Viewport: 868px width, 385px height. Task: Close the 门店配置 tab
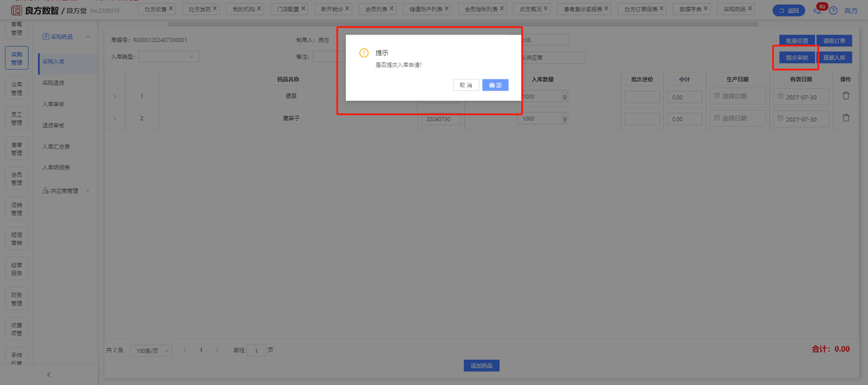point(302,9)
